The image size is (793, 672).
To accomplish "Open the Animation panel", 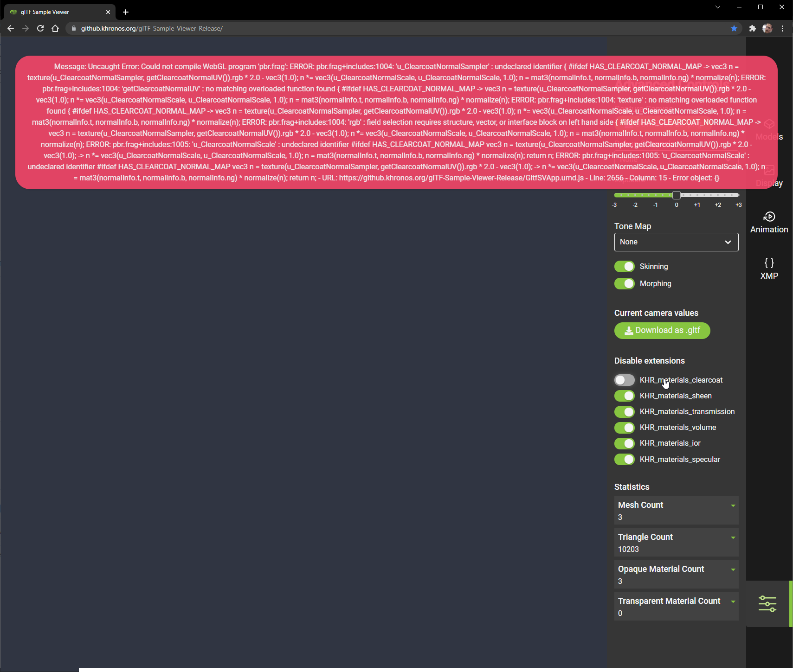I will click(768, 222).
